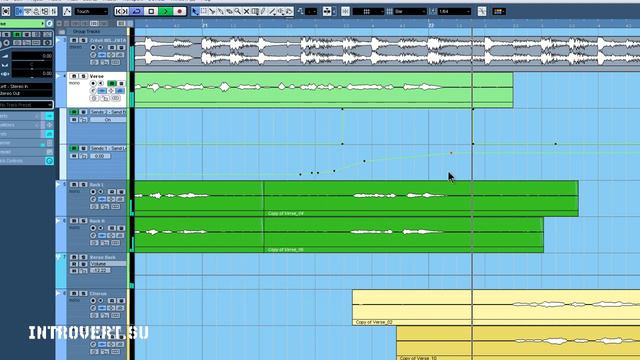
Task: Toggle Record Enable on the Verse track
Action: point(93,83)
